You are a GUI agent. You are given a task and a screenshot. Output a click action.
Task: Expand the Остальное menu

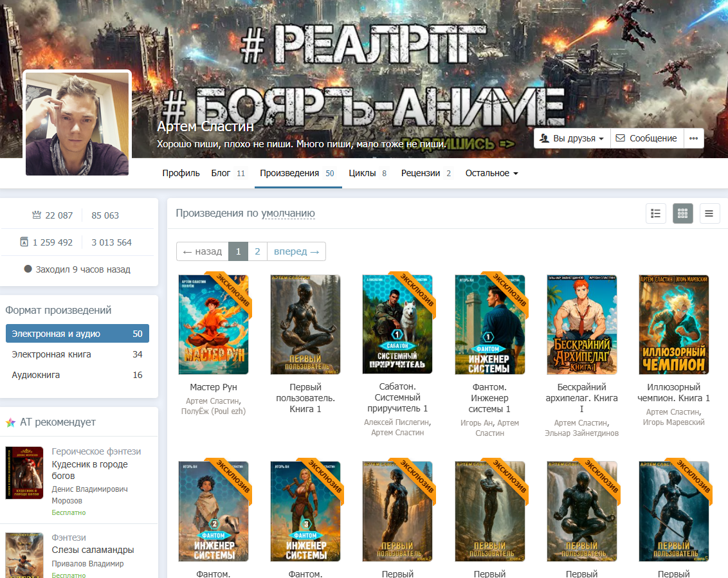491,173
